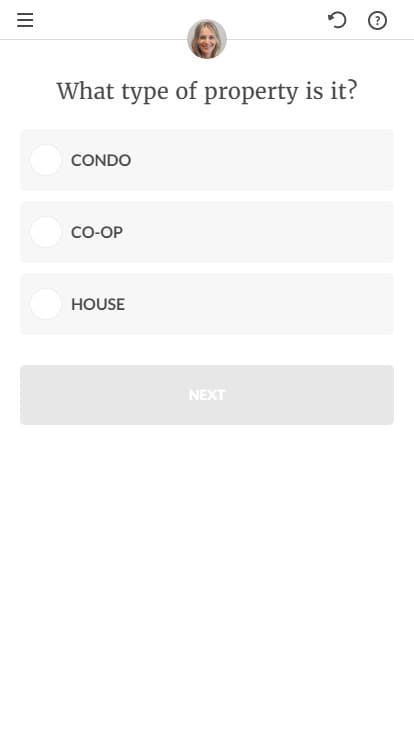
Task: Click the blank area below Next button
Action: pyautogui.click(x=207, y=577)
